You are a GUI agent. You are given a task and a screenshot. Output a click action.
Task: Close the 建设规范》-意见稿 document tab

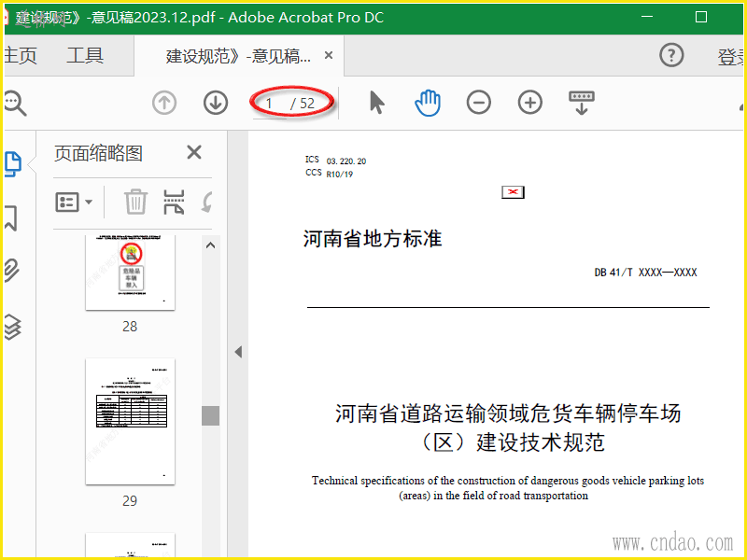pos(329,55)
